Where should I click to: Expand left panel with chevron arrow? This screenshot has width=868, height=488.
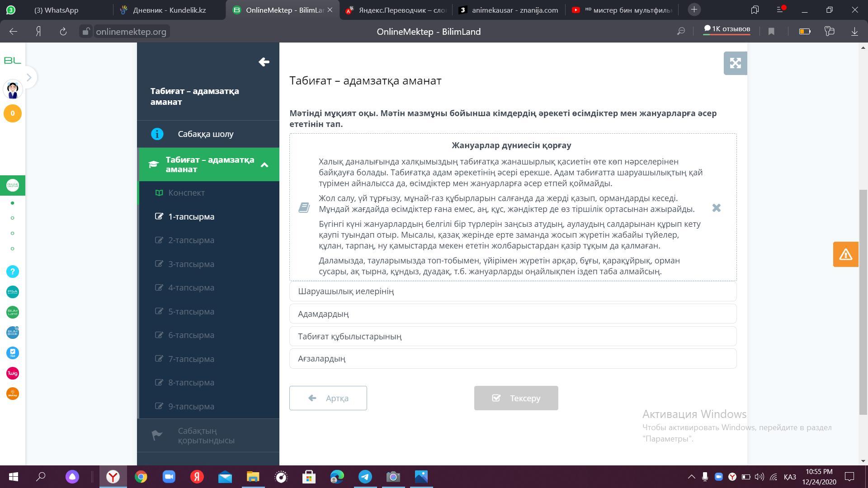[x=29, y=78]
